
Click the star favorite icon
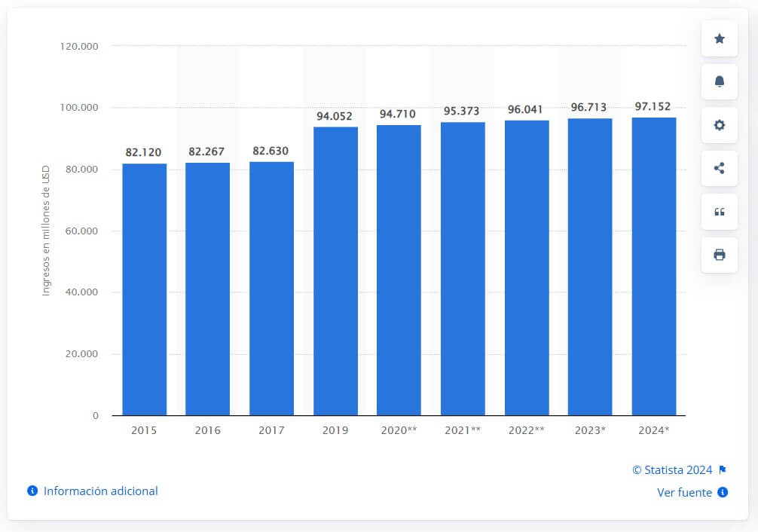[x=720, y=38]
